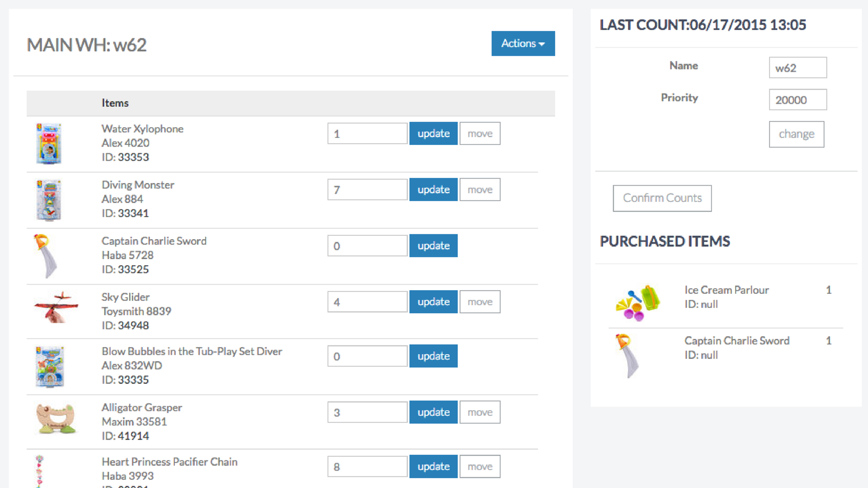Screen dimensions: 868x488
Task: Open the Actions dropdown menu
Action: (522, 43)
